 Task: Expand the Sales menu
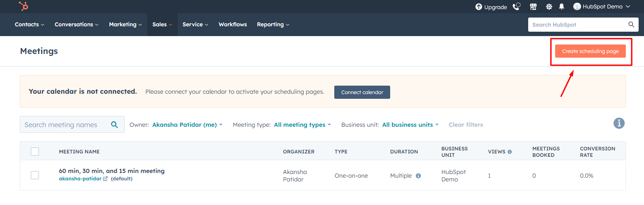[x=162, y=24]
